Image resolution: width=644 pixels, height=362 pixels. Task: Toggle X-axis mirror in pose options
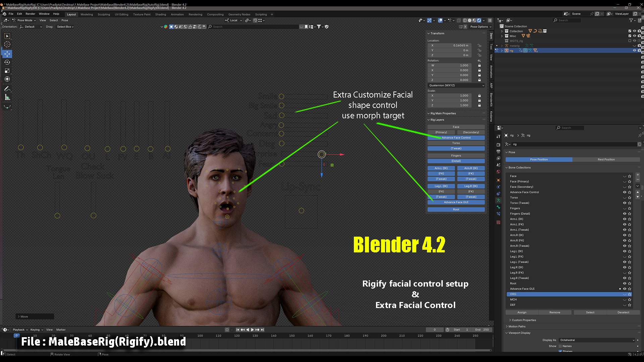pyautogui.click(x=465, y=27)
